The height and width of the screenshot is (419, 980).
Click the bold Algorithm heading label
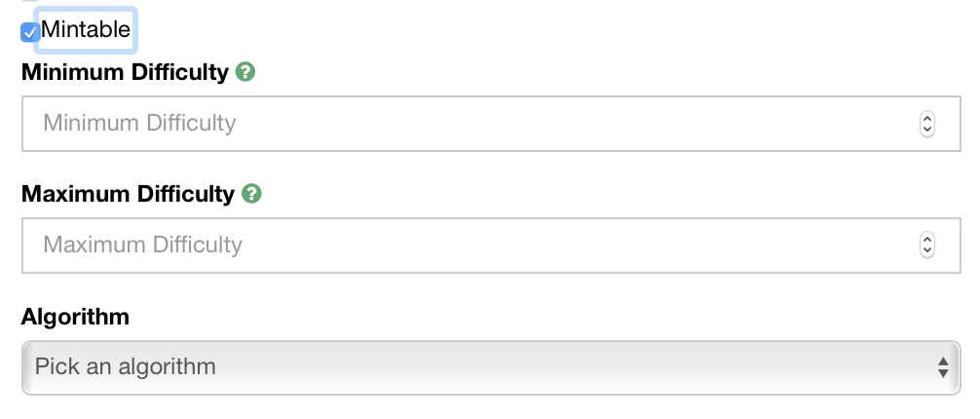[75, 317]
